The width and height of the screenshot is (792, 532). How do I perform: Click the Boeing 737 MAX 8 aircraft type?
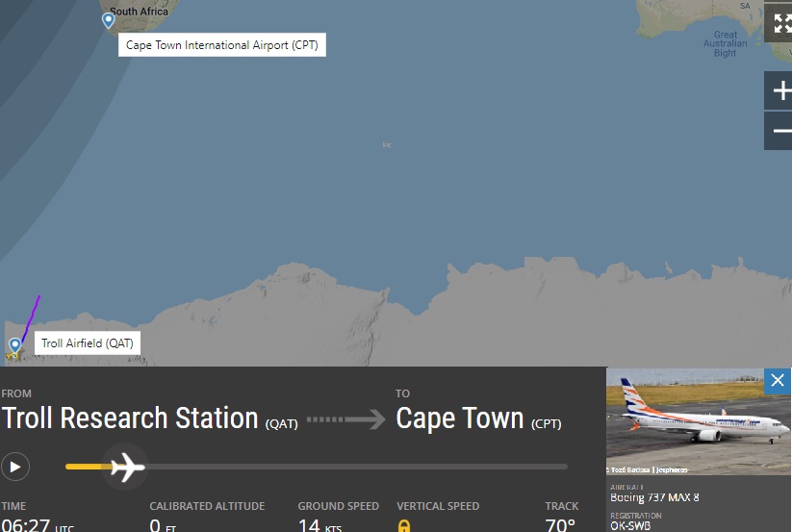(654, 497)
